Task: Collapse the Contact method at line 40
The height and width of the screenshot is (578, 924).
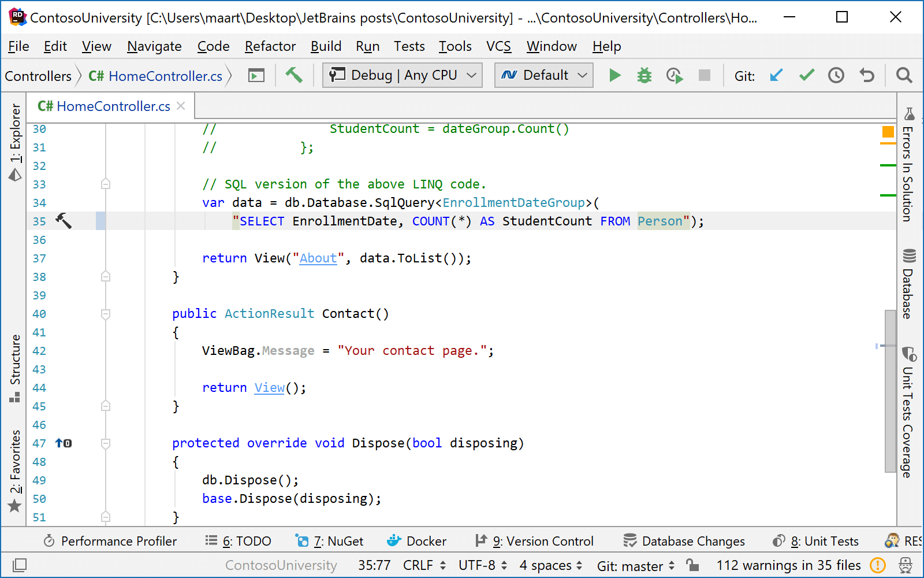Action: [x=106, y=314]
